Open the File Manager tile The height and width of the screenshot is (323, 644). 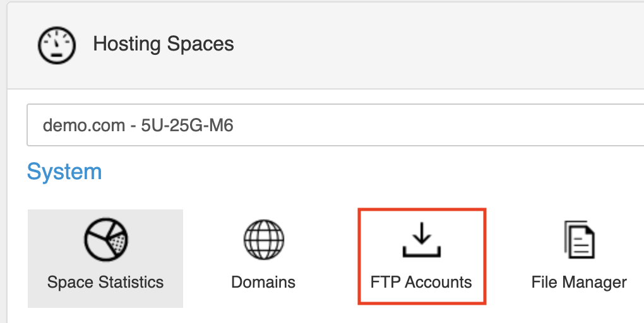pyautogui.click(x=579, y=257)
